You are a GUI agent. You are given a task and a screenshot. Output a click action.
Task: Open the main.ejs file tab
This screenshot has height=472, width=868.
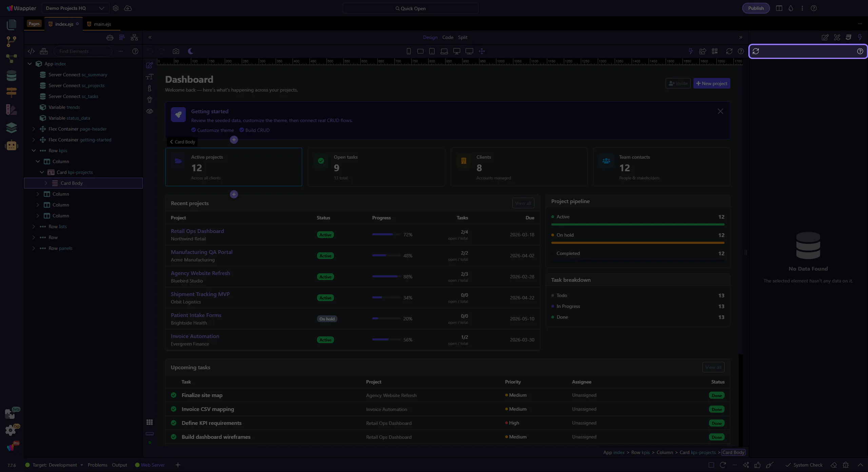click(x=102, y=24)
